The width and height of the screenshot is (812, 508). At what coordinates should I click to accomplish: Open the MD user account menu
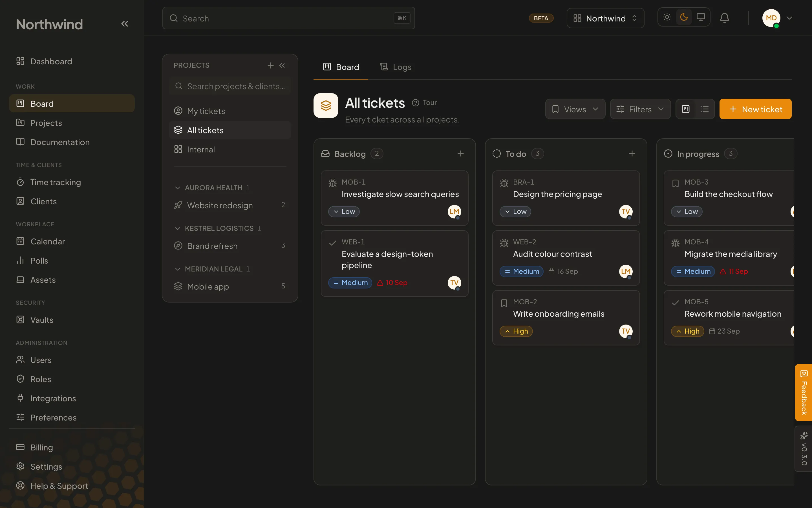click(x=777, y=18)
